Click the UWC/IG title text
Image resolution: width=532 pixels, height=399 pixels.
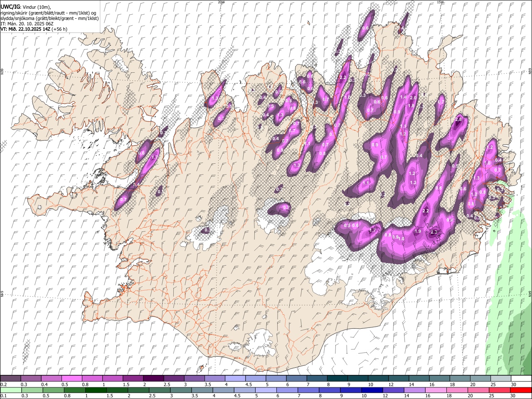(10, 7)
